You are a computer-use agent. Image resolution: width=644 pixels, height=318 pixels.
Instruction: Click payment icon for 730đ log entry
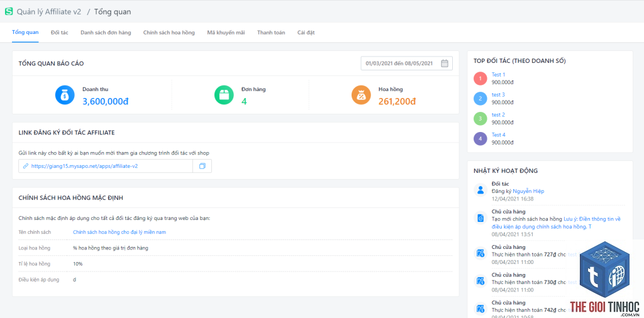click(x=480, y=282)
